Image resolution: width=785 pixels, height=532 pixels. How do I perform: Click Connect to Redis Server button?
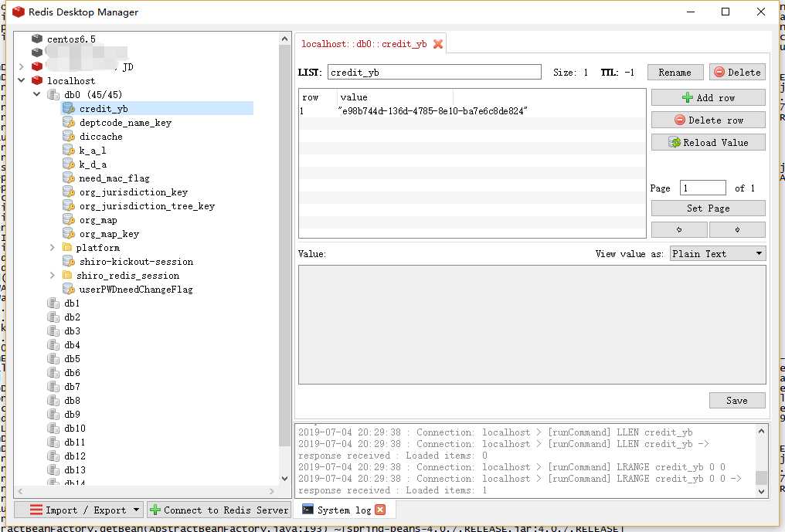(219, 510)
